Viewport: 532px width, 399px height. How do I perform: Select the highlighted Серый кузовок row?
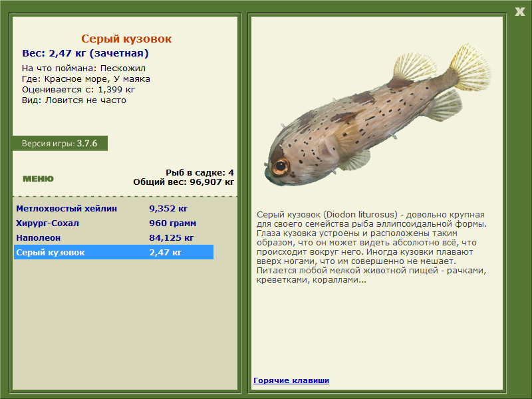[114, 252]
